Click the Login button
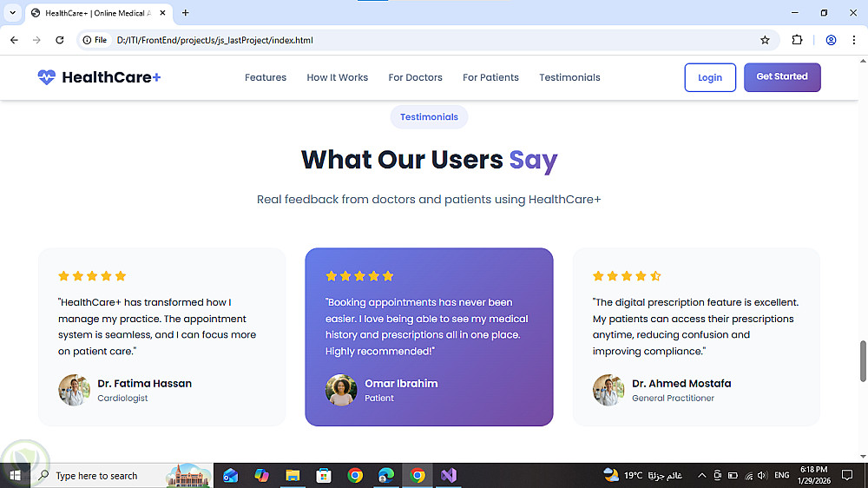This screenshot has width=868, height=488. pos(710,77)
